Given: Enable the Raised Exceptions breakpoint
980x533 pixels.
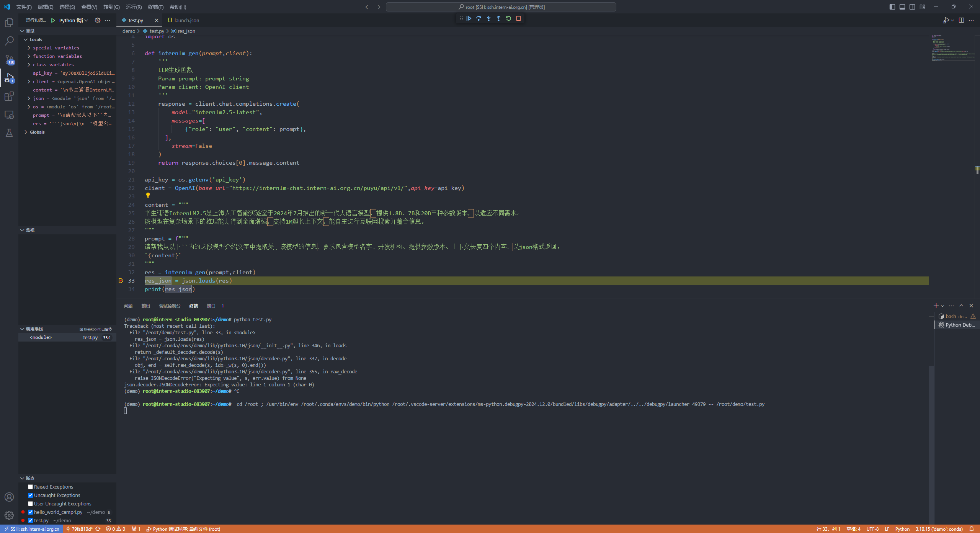Looking at the screenshot, I should [x=30, y=487].
